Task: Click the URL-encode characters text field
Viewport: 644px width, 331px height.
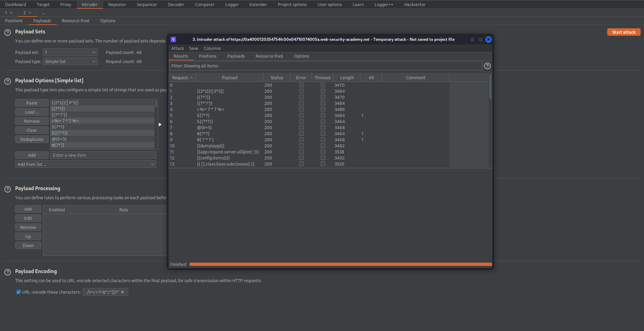Action: point(105,292)
